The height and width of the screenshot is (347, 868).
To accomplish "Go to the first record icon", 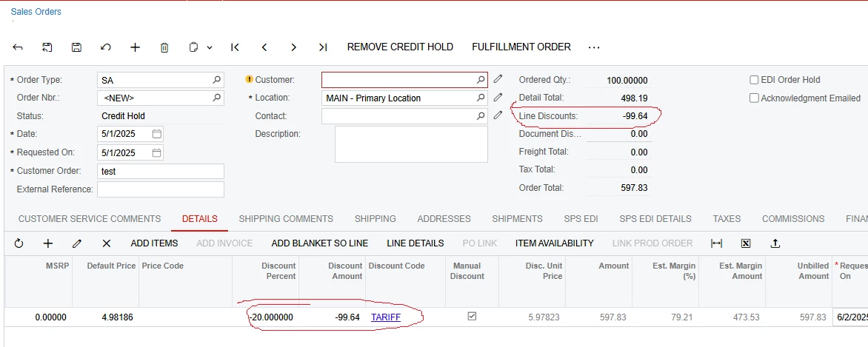I will [x=235, y=47].
